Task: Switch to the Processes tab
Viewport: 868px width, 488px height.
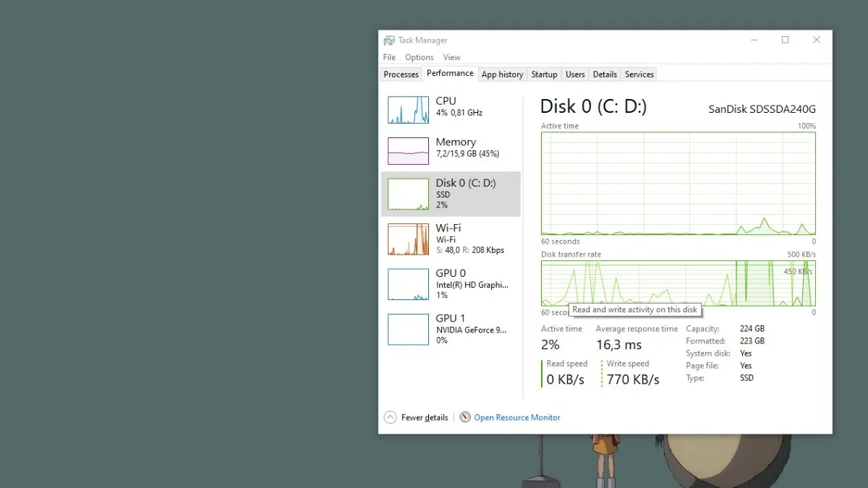Action: pos(400,74)
